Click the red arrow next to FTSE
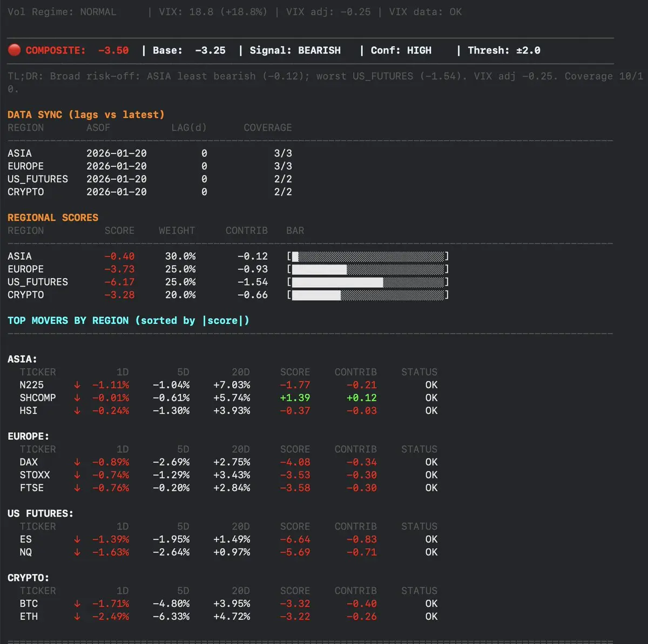Screen dimensions: 648x644 [x=77, y=488]
